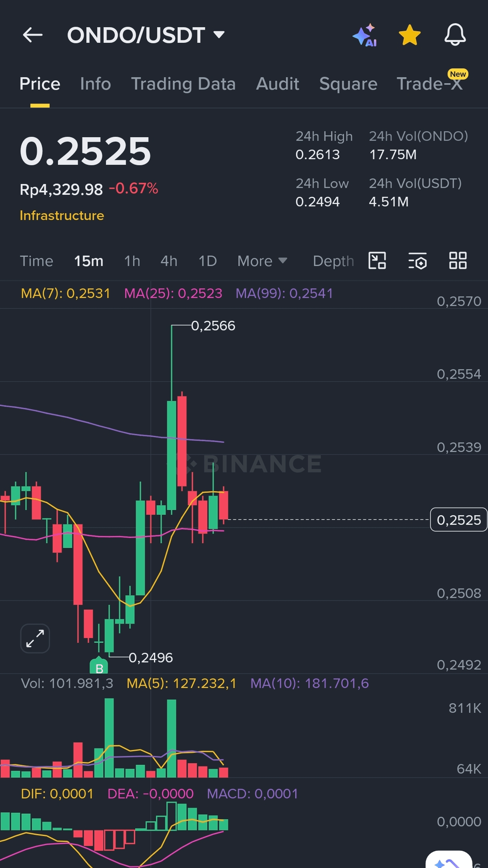Tap the large 0.2525 last price

[86, 151]
